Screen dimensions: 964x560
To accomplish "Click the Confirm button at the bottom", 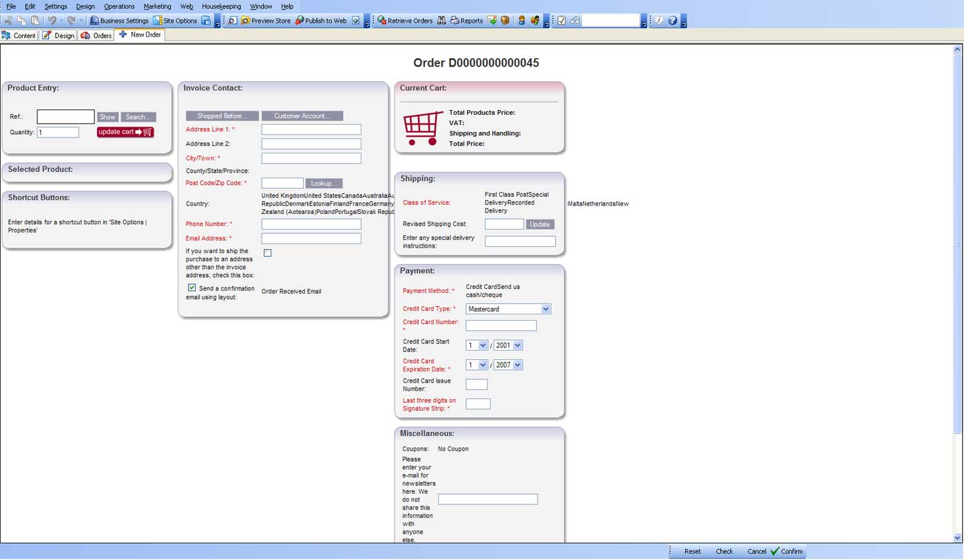I will coord(786,551).
